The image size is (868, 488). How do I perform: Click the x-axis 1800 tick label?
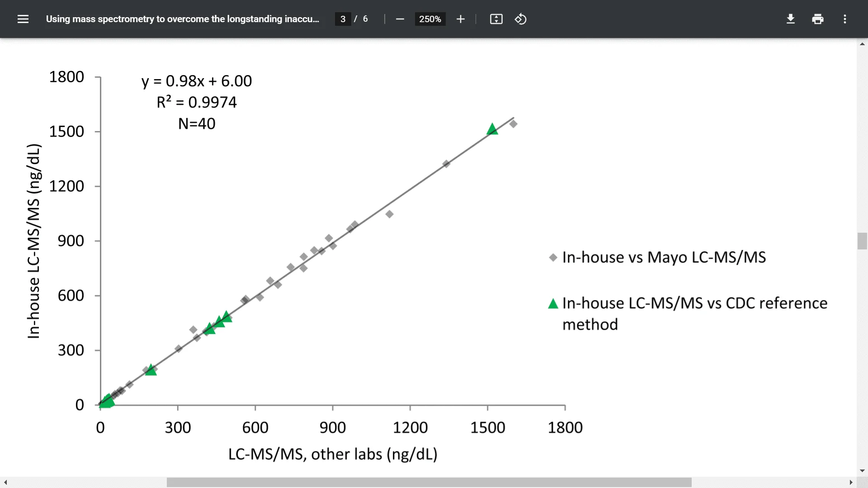tap(565, 427)
